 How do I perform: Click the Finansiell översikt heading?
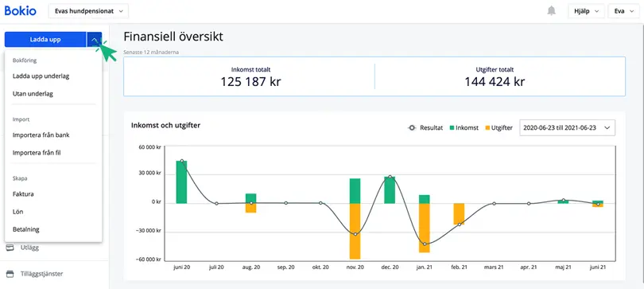[x=173, y=37]
